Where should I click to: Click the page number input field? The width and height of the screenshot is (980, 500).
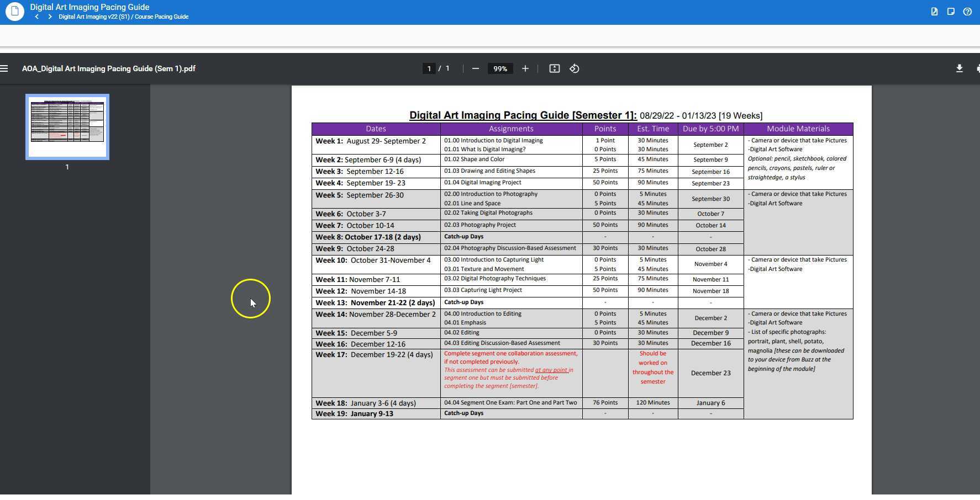point(429,68)
